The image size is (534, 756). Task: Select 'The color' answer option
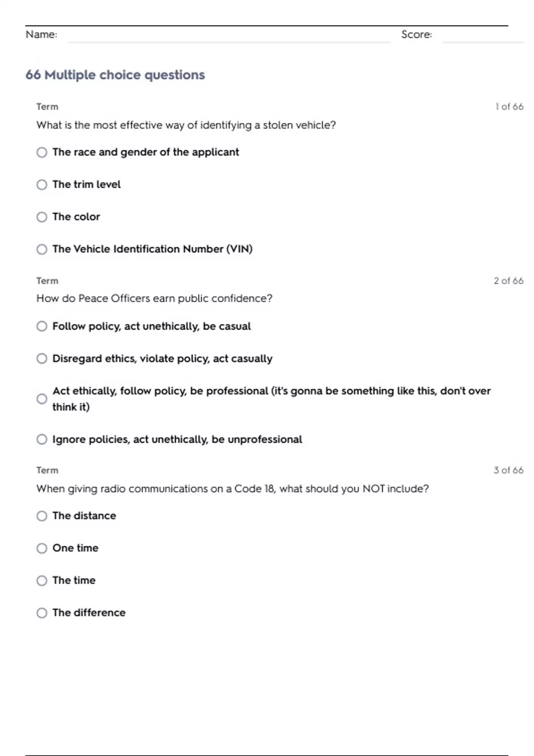42,217
